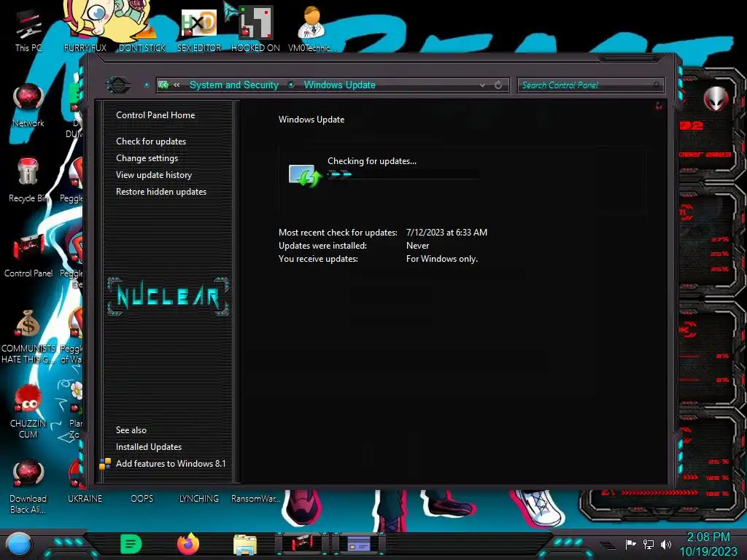Click the Windows Update shield status icon
The width and height of the screenshot is (747, 560).
click(305, 175)
